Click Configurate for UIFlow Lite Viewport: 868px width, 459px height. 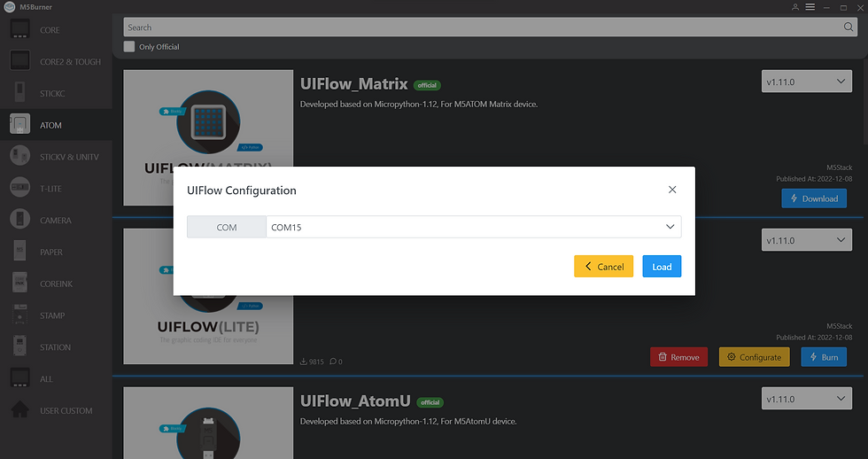click(754, 357)
